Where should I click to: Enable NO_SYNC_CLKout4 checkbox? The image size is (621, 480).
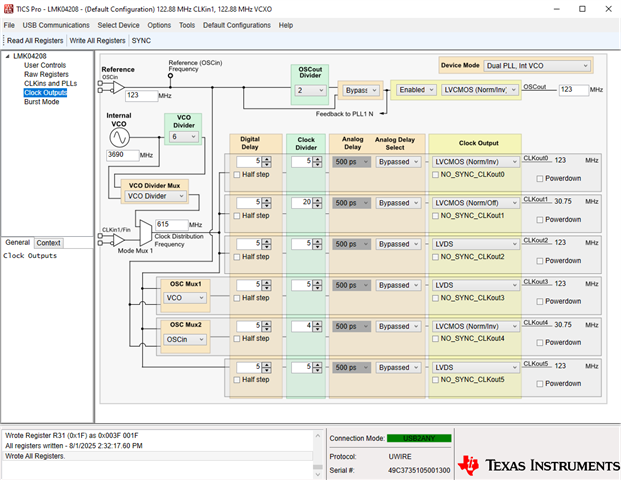(435, 339)
